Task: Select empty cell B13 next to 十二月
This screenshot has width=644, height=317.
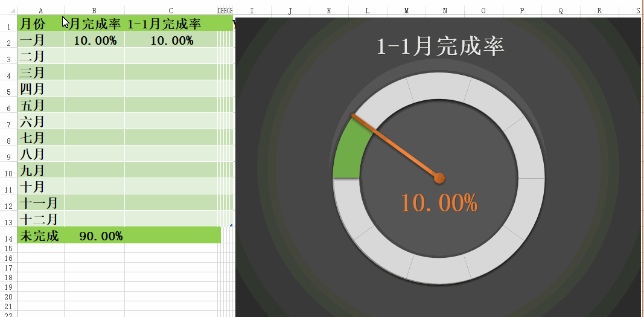Action: coord(95,219)
